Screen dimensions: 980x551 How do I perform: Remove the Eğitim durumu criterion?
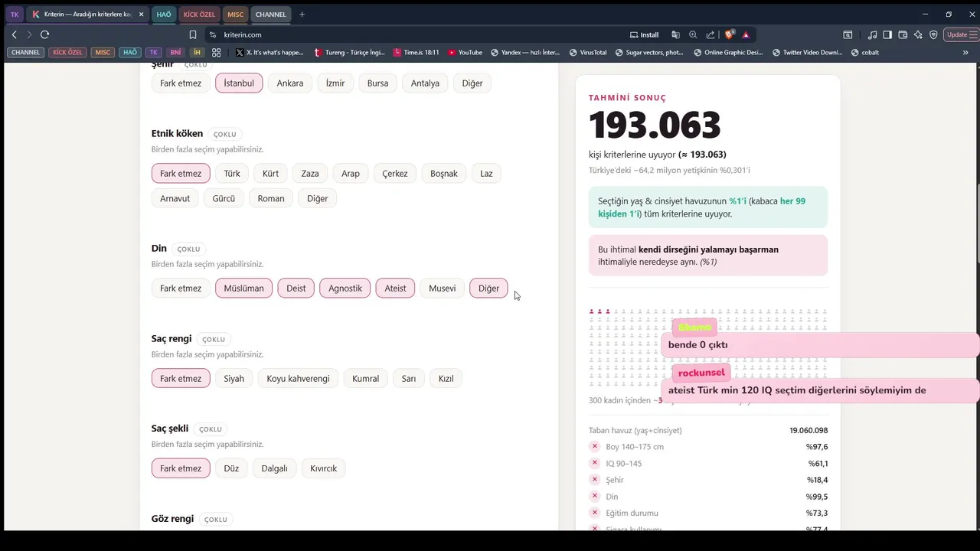click(x=595, y=513)
